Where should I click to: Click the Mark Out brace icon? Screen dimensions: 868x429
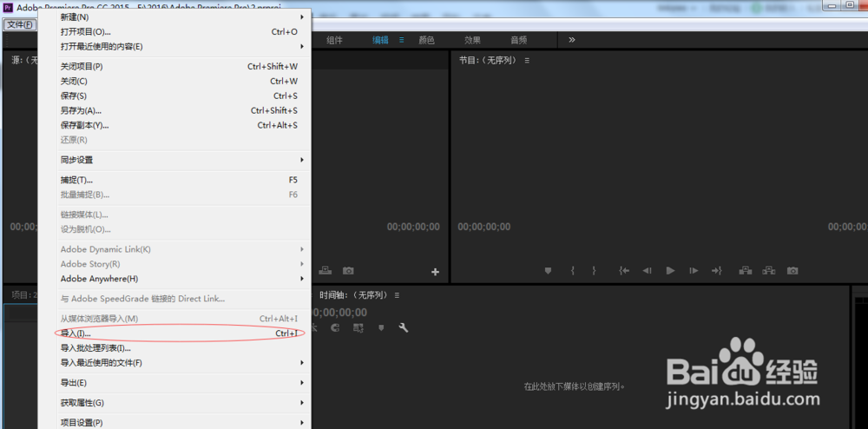[594, 271]
